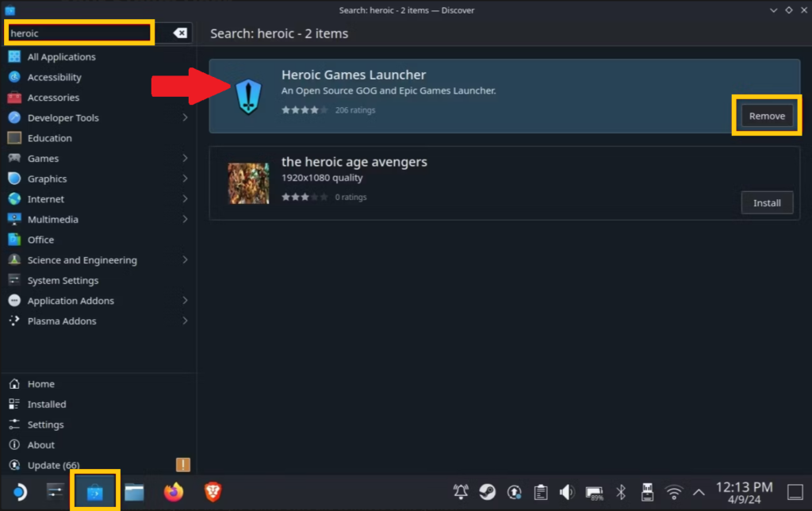Launch Brave browser from the taskbar
This screenshot has width=812, height=511.
coord(213,492)
